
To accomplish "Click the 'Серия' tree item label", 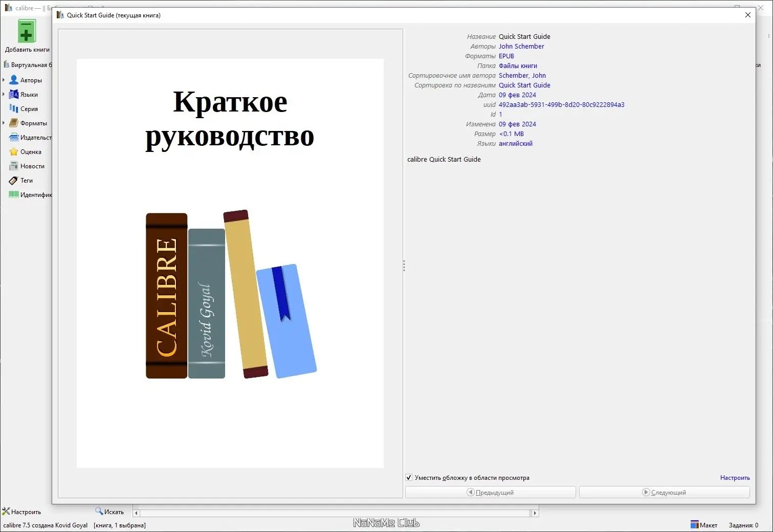I will pyautogui.click(x=29, y=108).
